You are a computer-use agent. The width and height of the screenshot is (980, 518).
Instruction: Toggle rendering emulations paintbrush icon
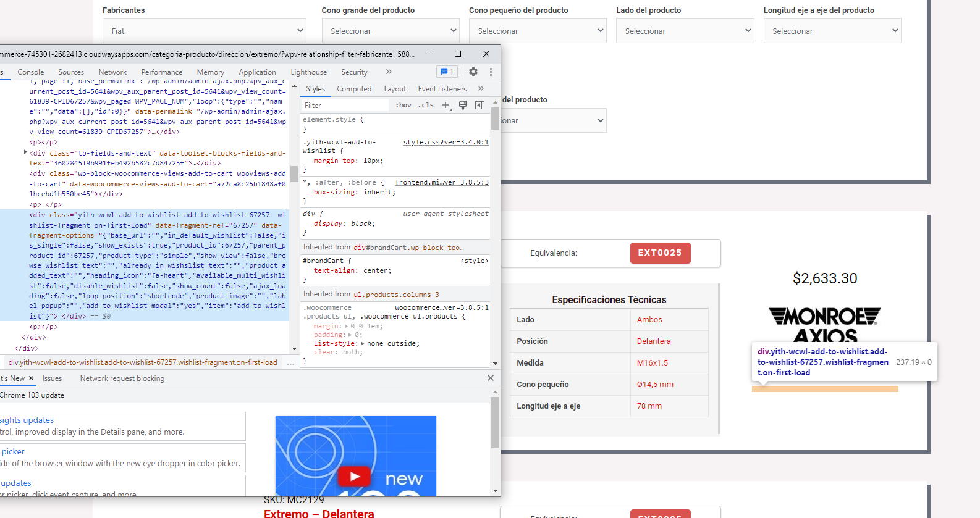[x=462, y=105]
